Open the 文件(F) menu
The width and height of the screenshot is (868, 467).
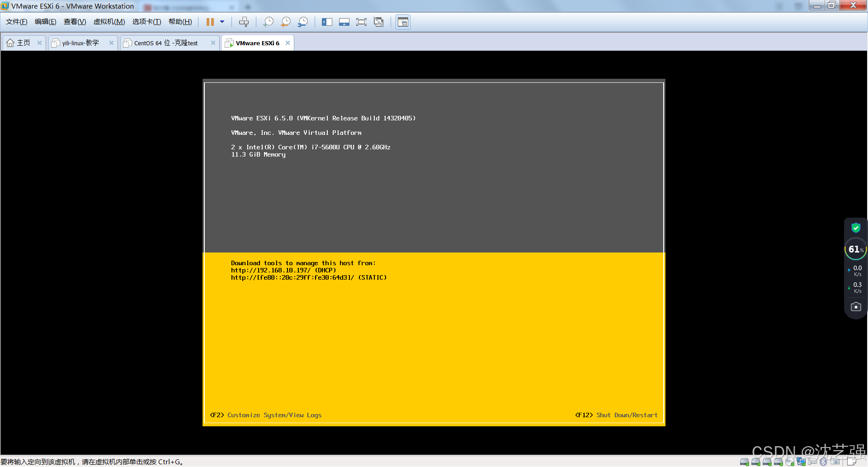(x=16, y=22)
